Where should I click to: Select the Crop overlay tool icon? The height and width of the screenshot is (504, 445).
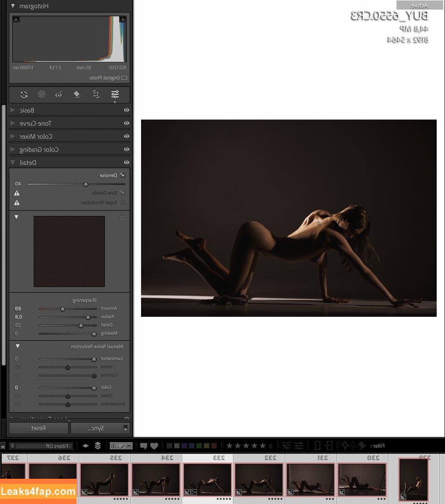pyautogui.click(x=96, y=94)
